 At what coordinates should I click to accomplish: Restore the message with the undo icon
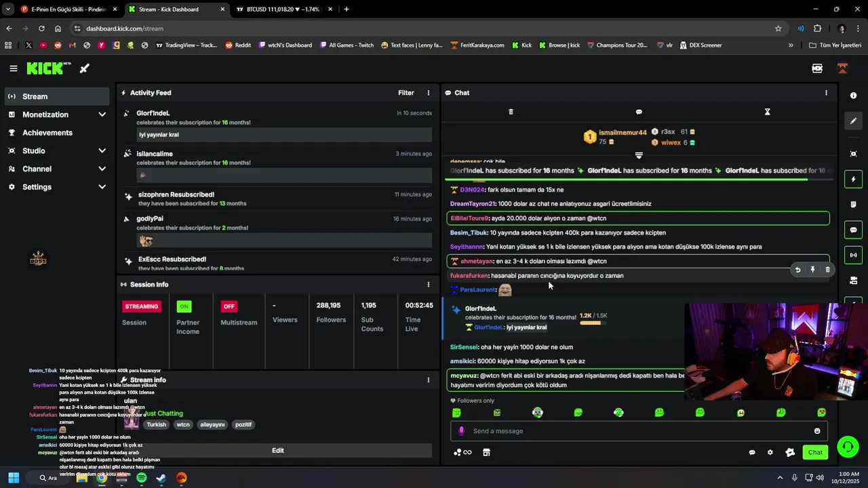coord(797,270)
